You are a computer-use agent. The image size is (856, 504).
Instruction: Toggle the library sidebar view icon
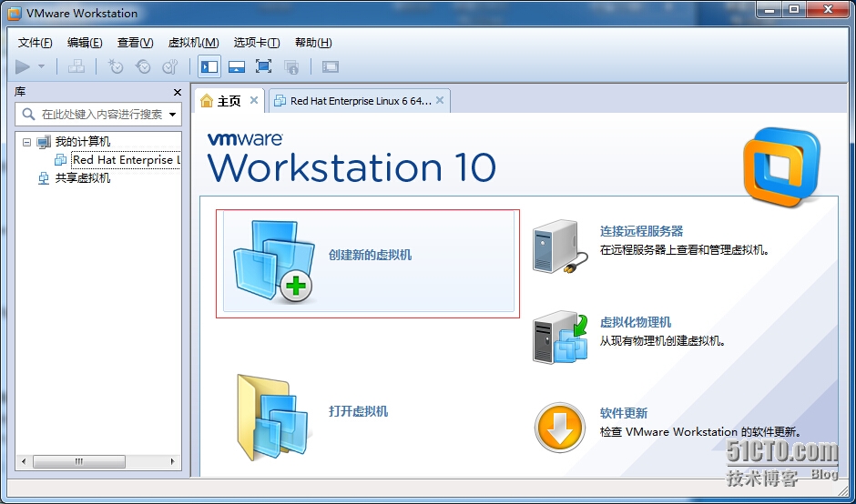(x=209, y=66)
